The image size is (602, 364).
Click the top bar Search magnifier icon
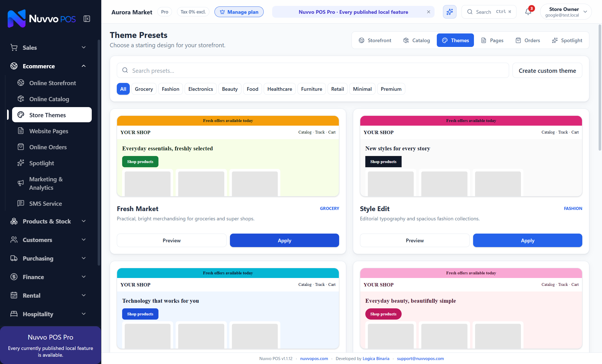(x=470, y=12)
